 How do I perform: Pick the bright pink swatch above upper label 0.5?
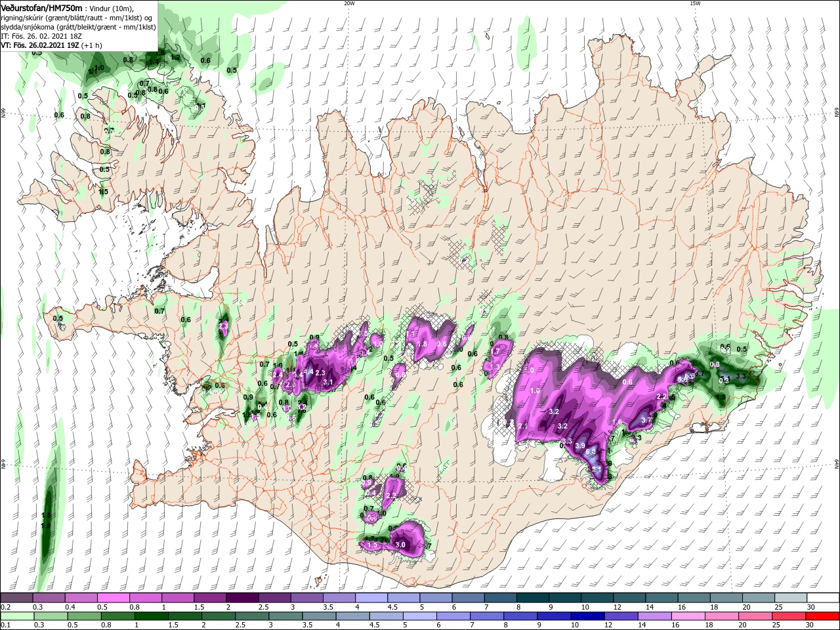click(x=113, y=598)
